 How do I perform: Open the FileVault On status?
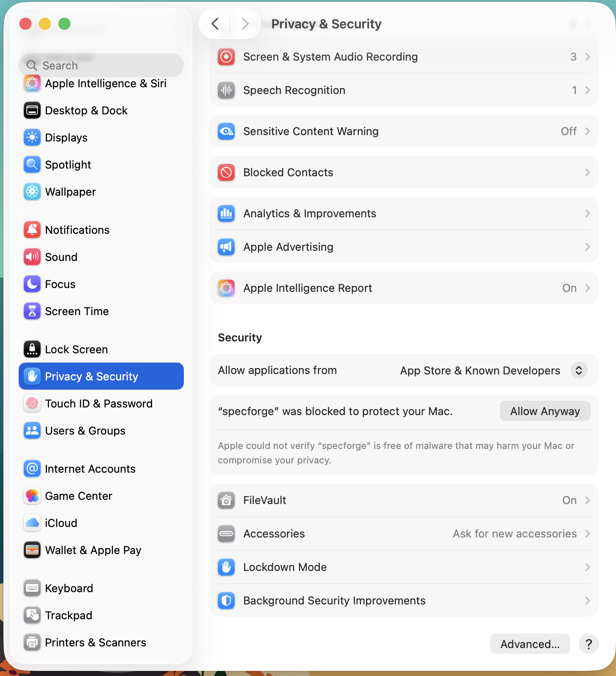[569, 500]
